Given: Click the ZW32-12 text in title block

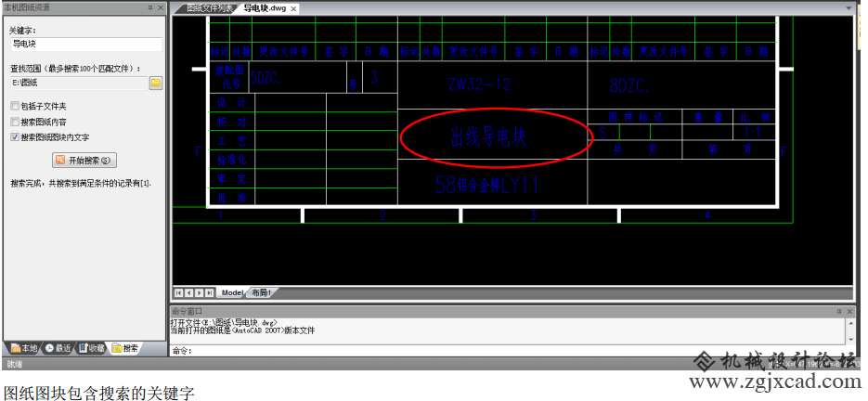Looking at the screenshot, I should click(x=479, y=84).
